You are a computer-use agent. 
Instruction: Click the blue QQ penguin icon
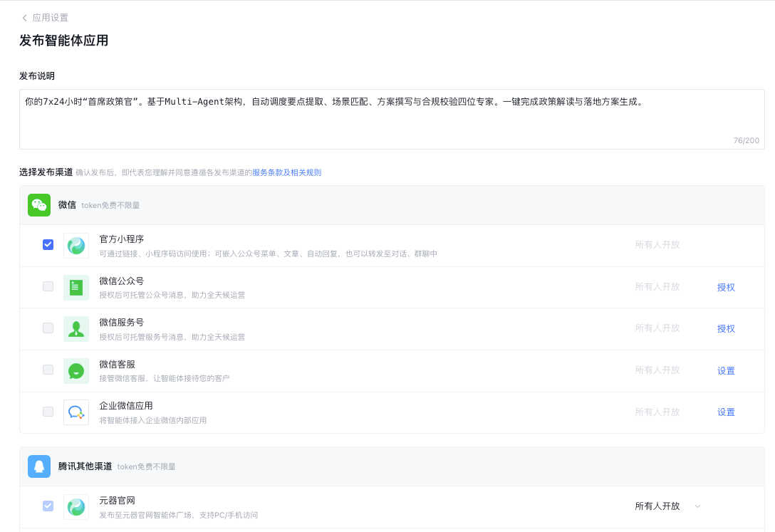coord(39,466)
